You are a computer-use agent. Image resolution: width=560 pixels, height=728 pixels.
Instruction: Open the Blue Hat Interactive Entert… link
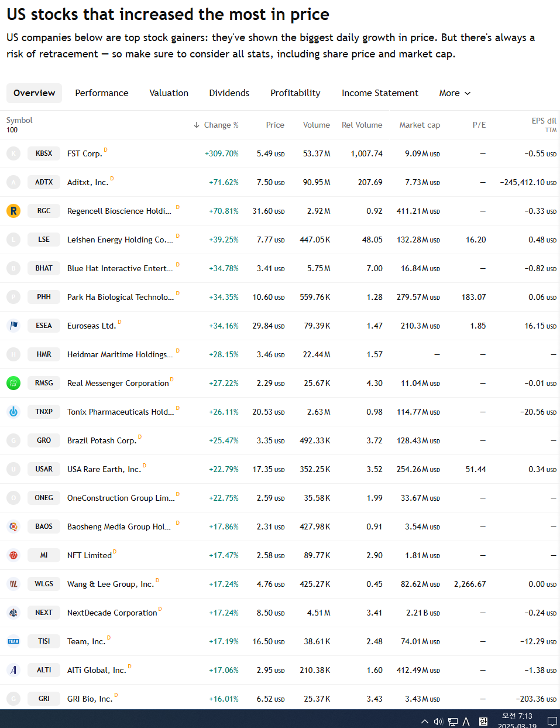pos(120,268)
